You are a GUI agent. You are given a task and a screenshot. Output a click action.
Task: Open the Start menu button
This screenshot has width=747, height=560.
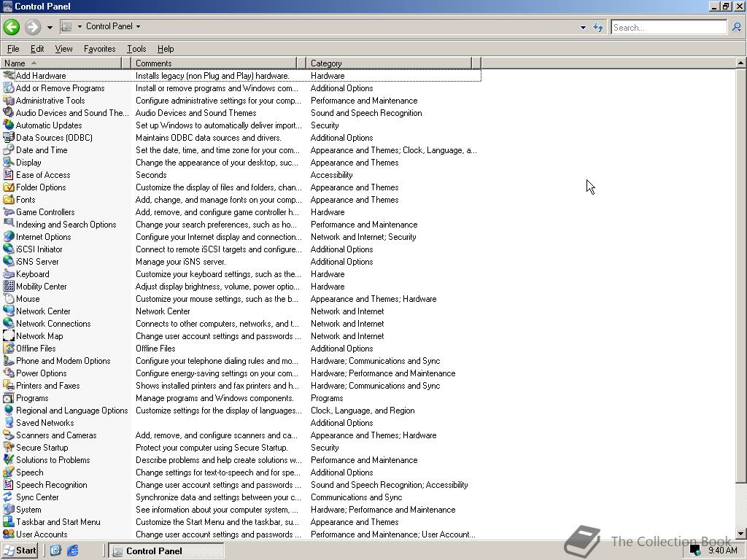(20, 551)
